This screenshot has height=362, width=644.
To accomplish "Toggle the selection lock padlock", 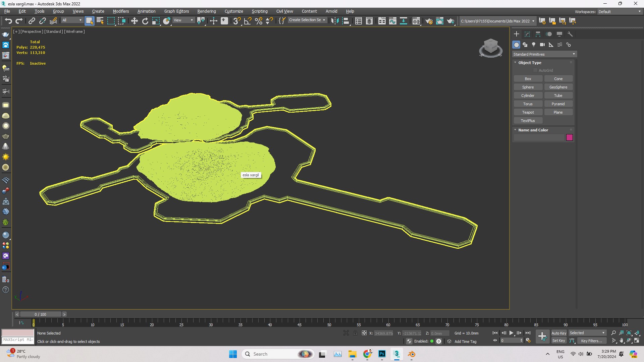I will coord(355,333).
